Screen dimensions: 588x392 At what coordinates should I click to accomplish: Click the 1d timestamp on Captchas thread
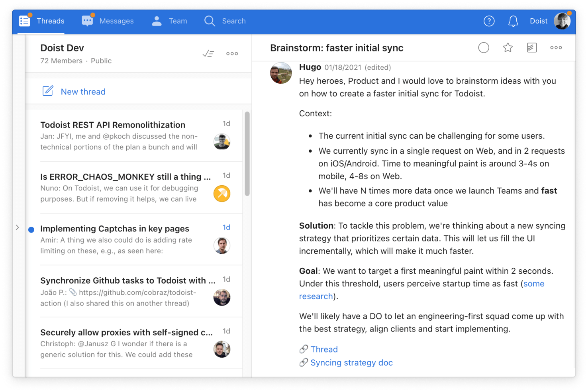(x=226, y=227)
